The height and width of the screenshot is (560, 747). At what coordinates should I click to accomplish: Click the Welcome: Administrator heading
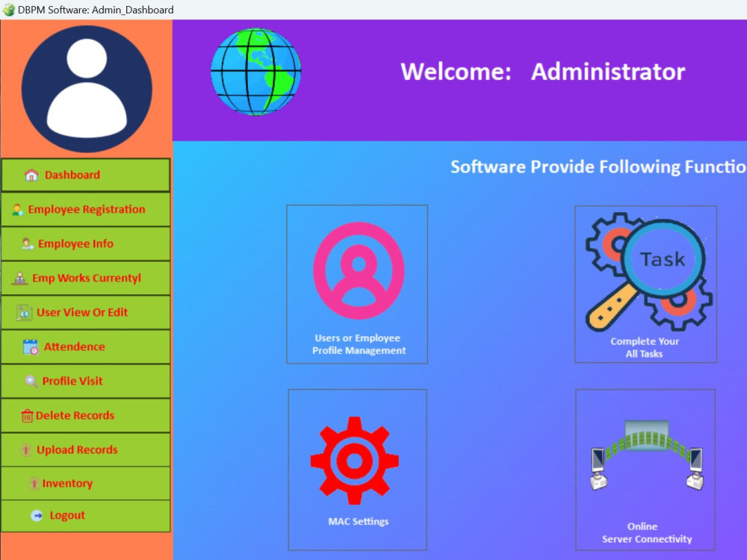pos(542,72)
